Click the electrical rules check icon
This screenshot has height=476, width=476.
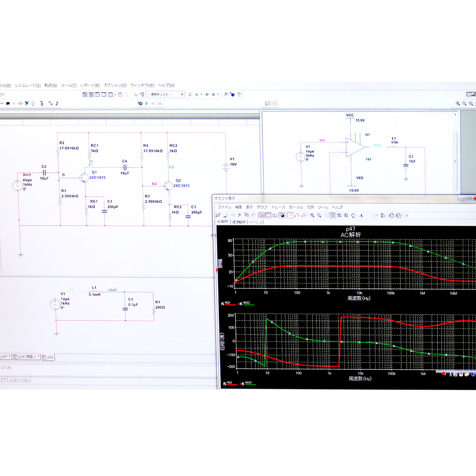click(190, 94)
